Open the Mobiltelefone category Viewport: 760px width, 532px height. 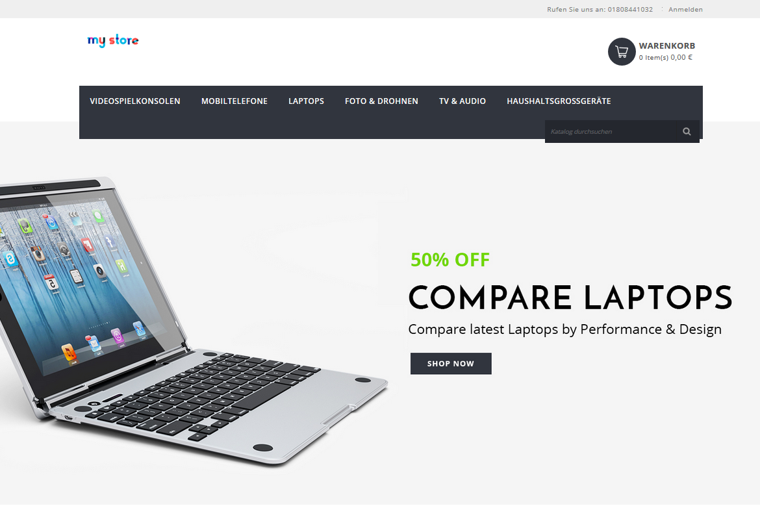point(234,101)
